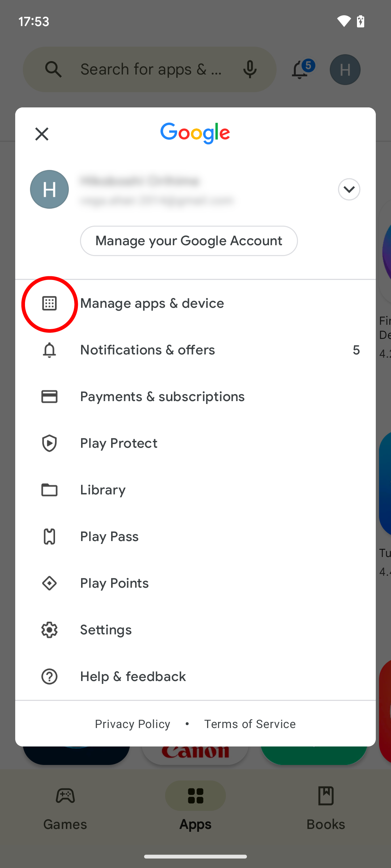Screen dimensions: 391x868
Task: Tap the 17:53 clock in status bar
Action: [x=34, y=21]
